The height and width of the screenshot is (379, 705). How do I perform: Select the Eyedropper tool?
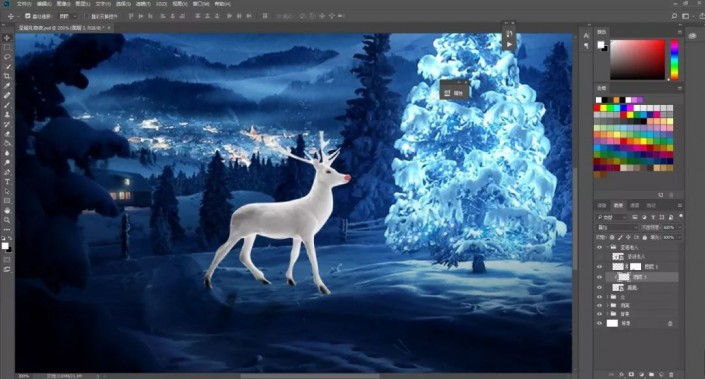tap(7, 86)
